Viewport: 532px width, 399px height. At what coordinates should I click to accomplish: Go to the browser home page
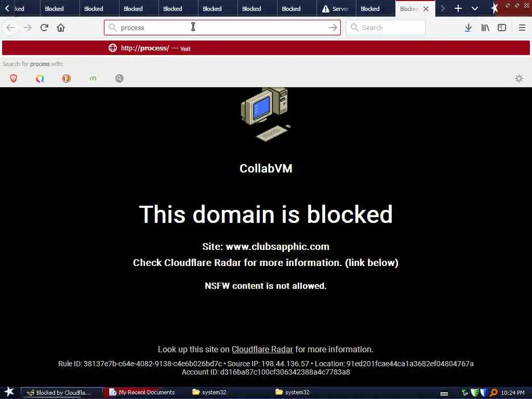(61, 28)
